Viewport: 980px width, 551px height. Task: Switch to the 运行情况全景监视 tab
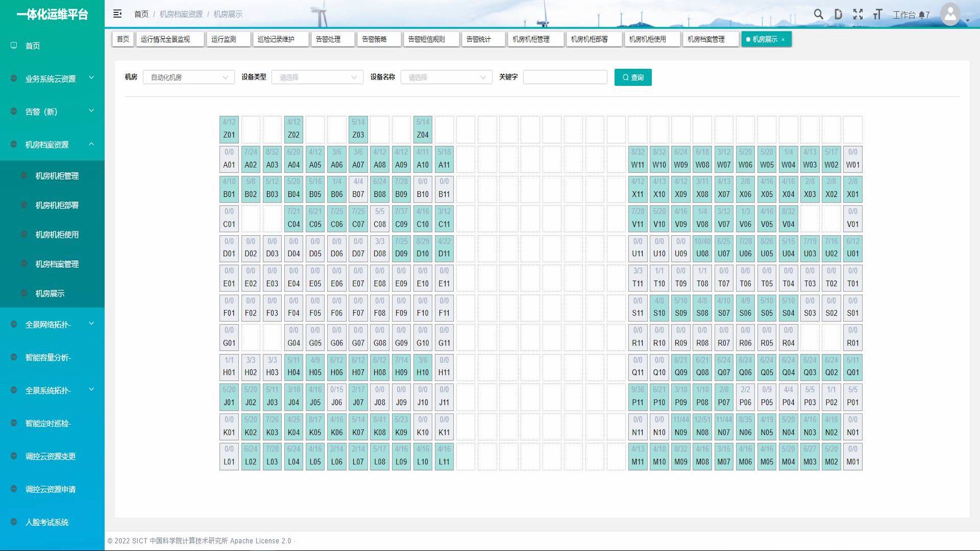click(x=165, y=39)
